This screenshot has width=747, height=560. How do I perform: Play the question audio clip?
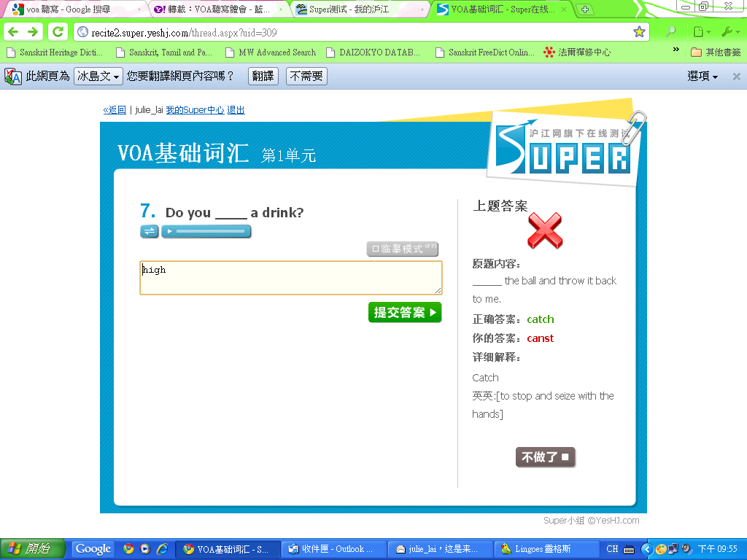(x=168, y=231)
